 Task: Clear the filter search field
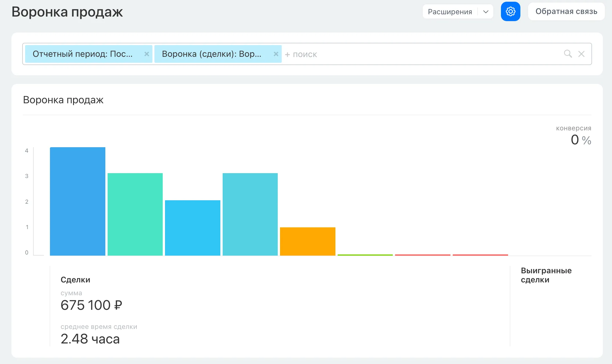click(581, 54)
